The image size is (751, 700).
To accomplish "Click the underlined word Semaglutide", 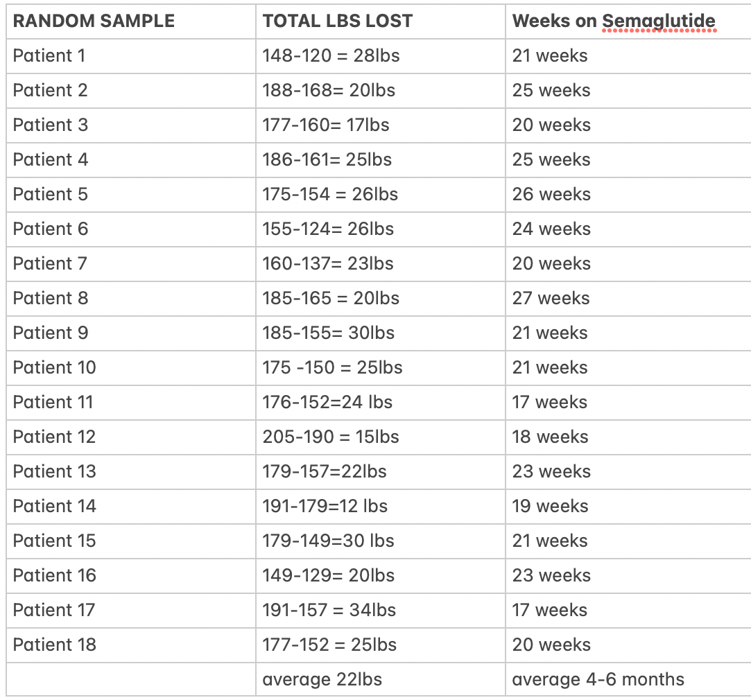I will point(658,21).
